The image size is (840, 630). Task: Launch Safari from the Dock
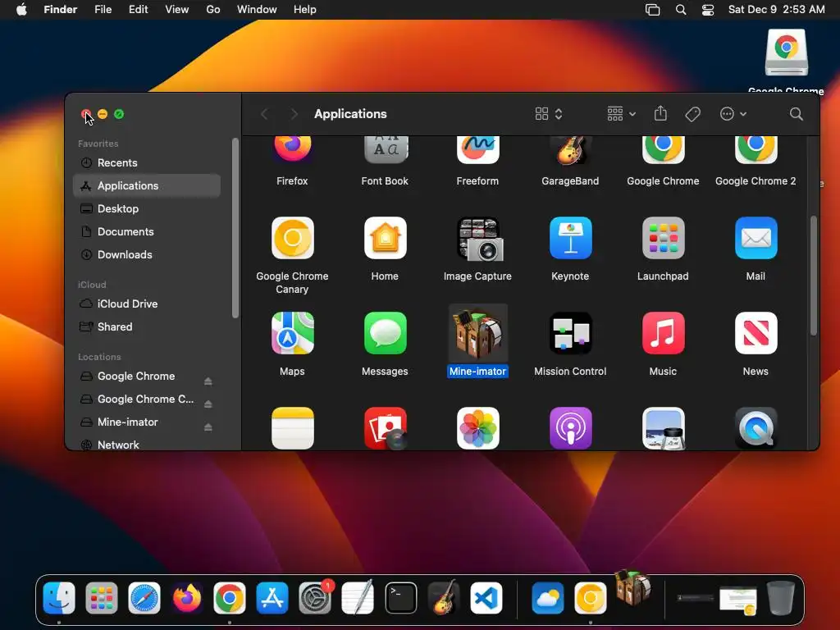pyautogui.click(x=144, y=598)
